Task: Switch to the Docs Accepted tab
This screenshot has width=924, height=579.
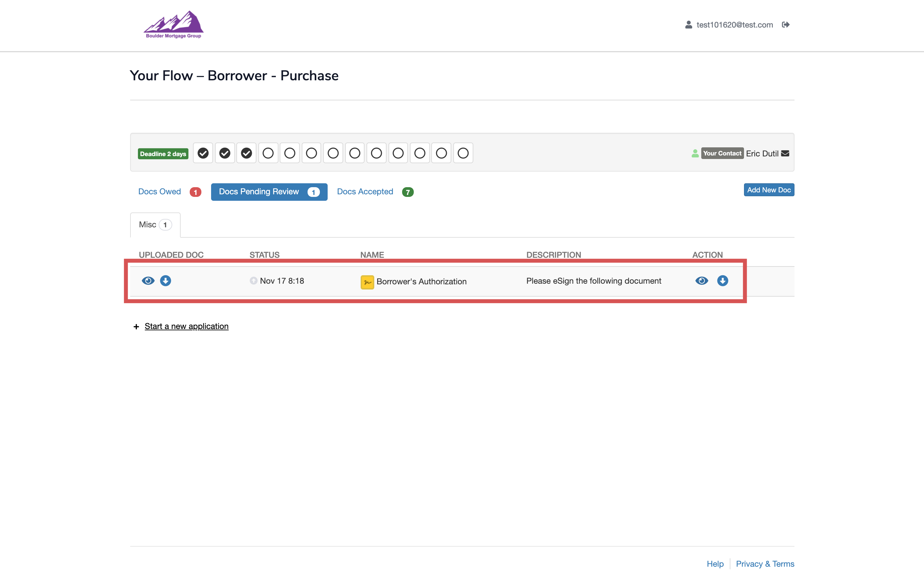Action: coord(365,191)
